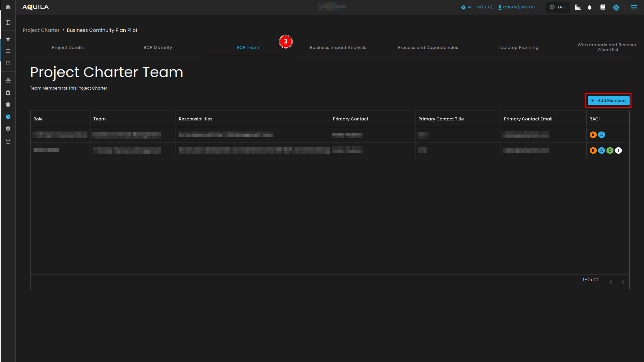Toggle the sidebar panel layout icon

coord(8,22)
